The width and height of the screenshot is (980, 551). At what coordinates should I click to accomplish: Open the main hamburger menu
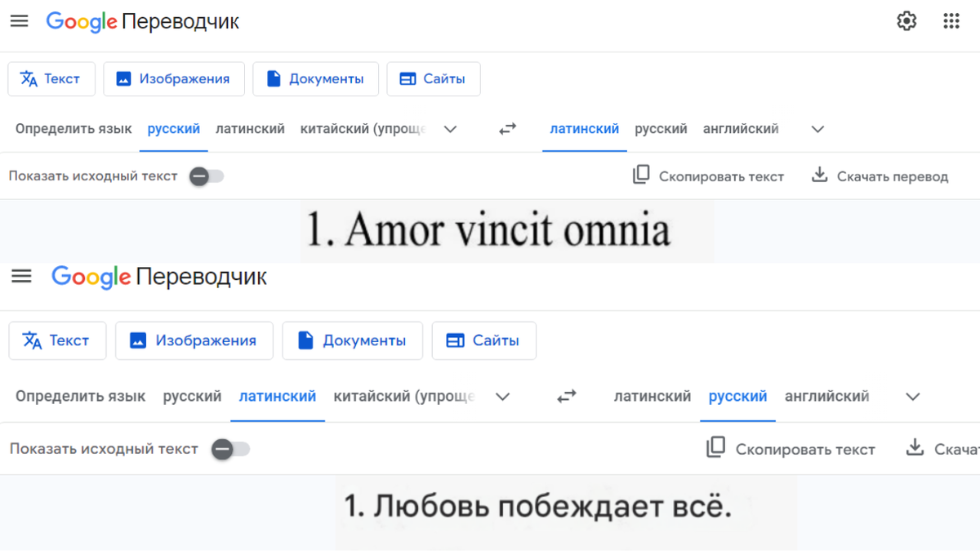(x=19, y=21)
